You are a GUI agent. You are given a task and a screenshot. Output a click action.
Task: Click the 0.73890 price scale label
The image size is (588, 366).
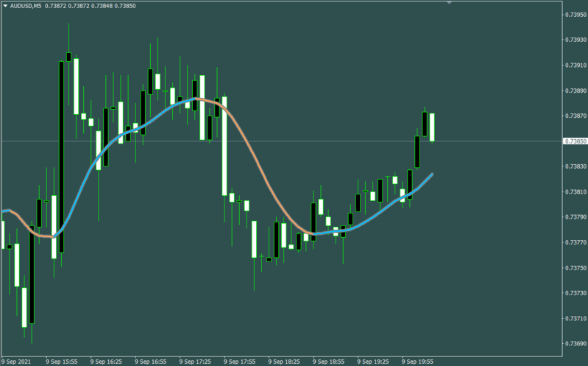coord(575,91)
